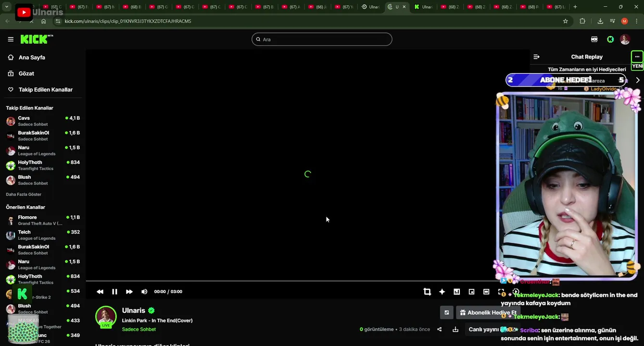Open the tab search dropdown
The image size is (644, 346).
[x=7, y=7]
